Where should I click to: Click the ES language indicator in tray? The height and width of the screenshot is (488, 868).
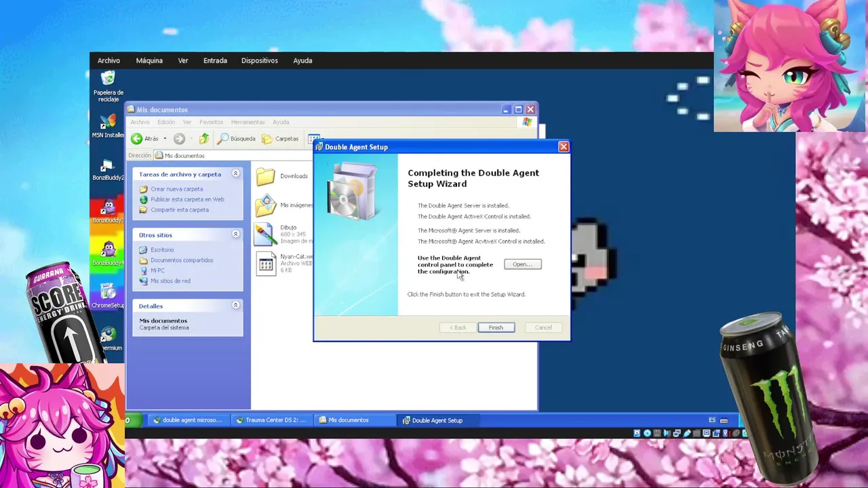click(712, 420)
